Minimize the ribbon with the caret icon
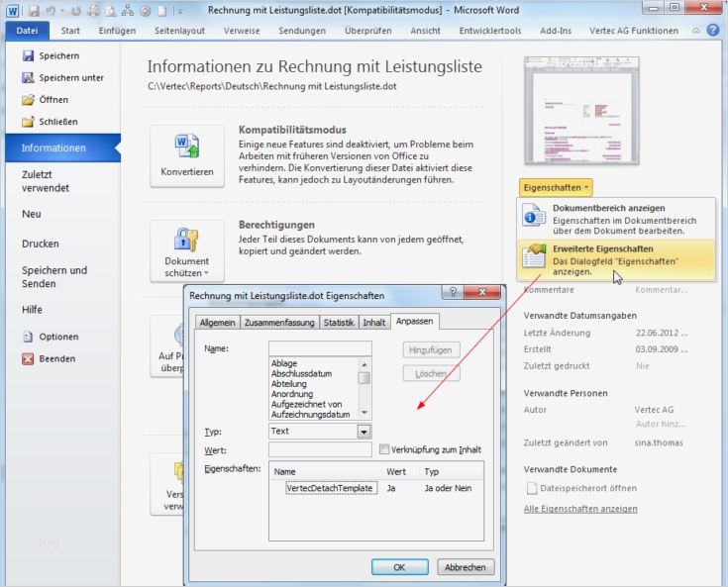This screenshot has width=728, height=587. click(695, 31)
